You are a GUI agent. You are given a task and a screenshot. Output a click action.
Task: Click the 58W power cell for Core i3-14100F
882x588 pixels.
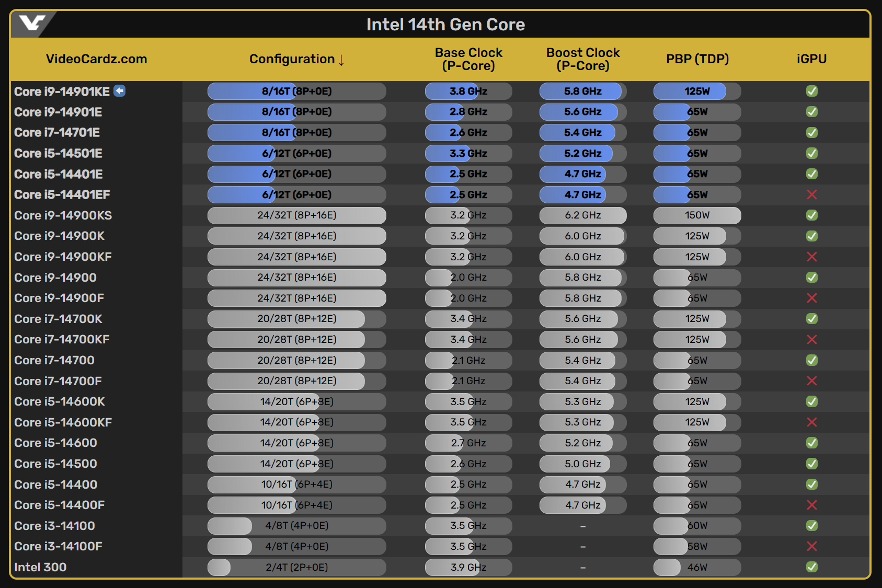point(697,546)
